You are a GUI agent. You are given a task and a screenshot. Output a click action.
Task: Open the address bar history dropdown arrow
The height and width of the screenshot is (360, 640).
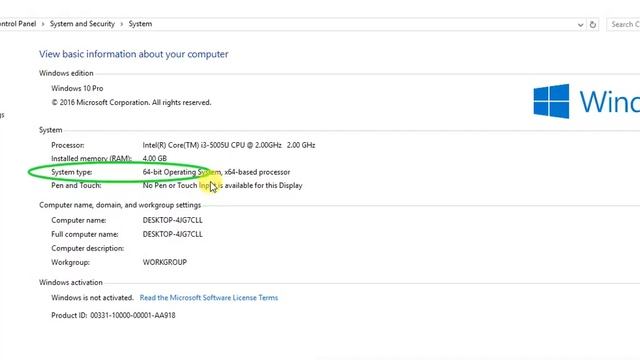580,25
